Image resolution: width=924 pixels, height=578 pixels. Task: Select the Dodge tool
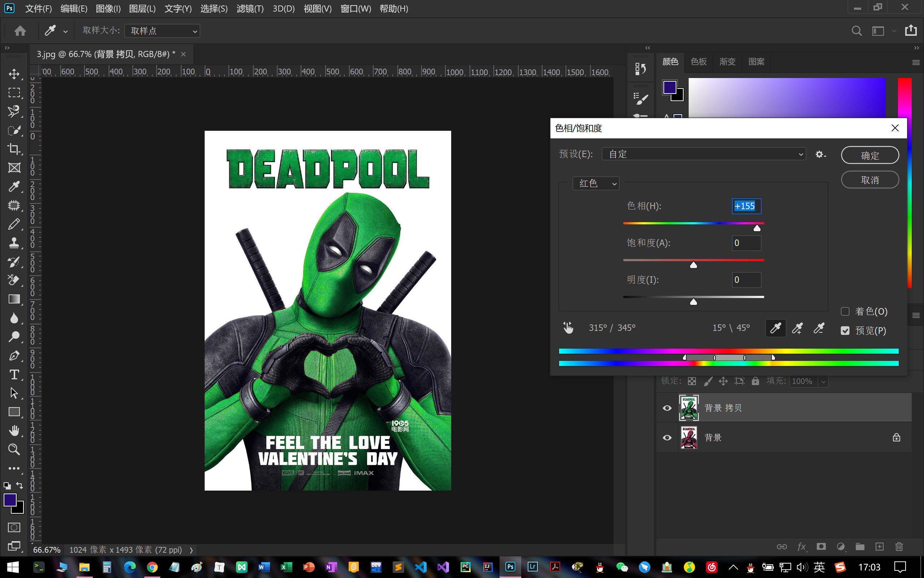pos(14,336)
